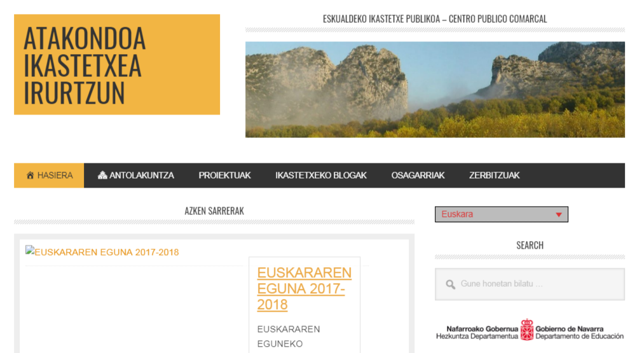Click the 'Search' widget heading
Screen dimensions: 644x353
(530, 246)
